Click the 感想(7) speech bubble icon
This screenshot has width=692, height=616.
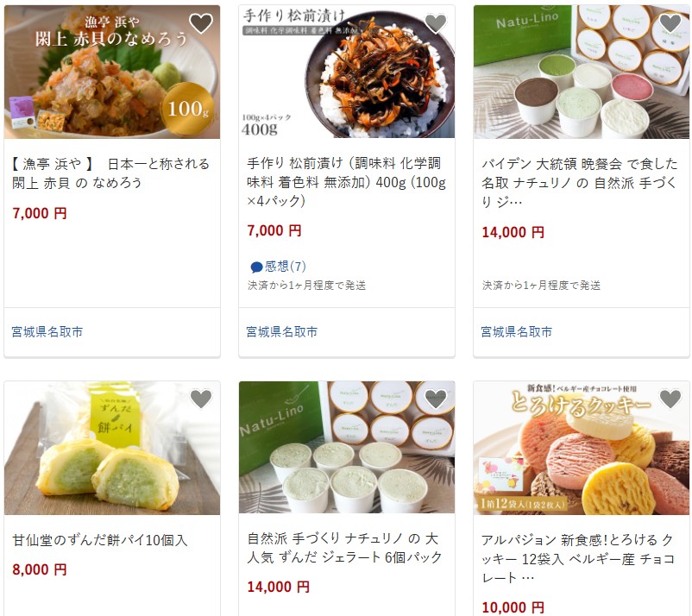(256, 267)
